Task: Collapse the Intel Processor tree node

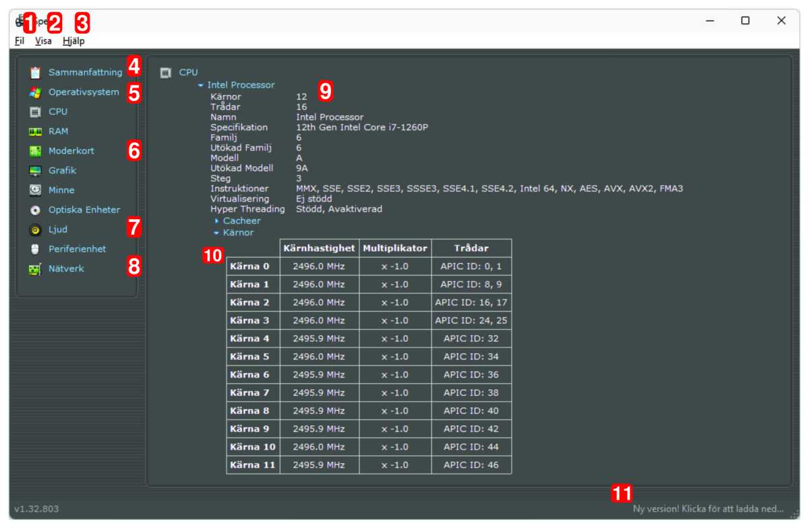Action: [x=200, y=86]
